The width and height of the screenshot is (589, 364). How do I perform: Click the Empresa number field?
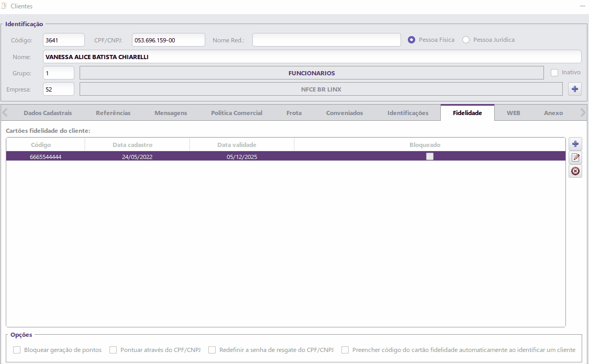59,89
